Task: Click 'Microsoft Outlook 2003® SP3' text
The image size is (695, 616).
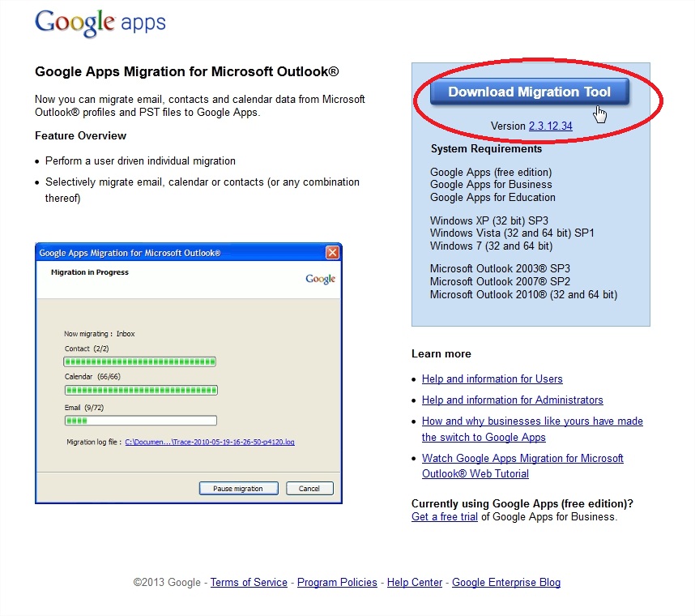Action: coord(500,269)
